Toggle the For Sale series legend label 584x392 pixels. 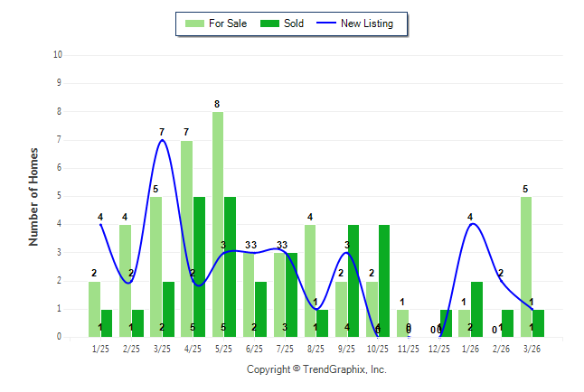(228, 23)
